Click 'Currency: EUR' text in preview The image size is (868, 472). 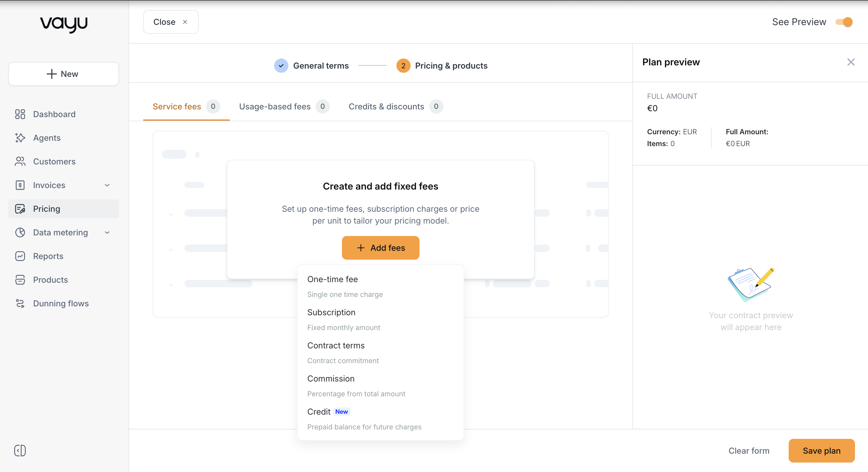coord(671,132)
